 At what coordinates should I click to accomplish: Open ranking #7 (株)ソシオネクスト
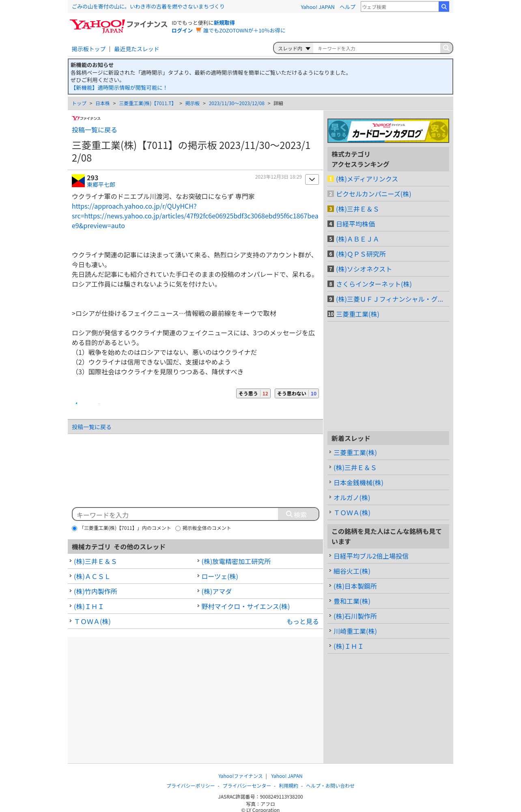[x=364, y=269]
